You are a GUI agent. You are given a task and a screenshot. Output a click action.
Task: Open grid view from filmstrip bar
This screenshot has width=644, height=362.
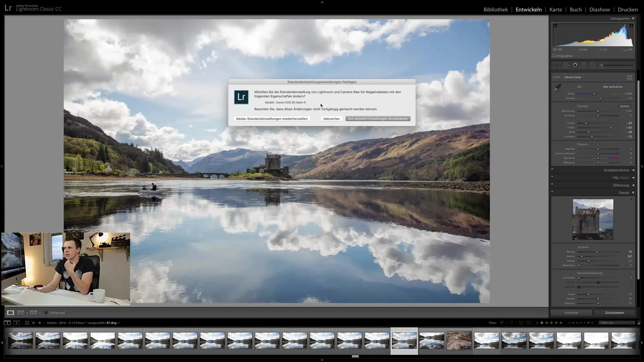point(27,323)
